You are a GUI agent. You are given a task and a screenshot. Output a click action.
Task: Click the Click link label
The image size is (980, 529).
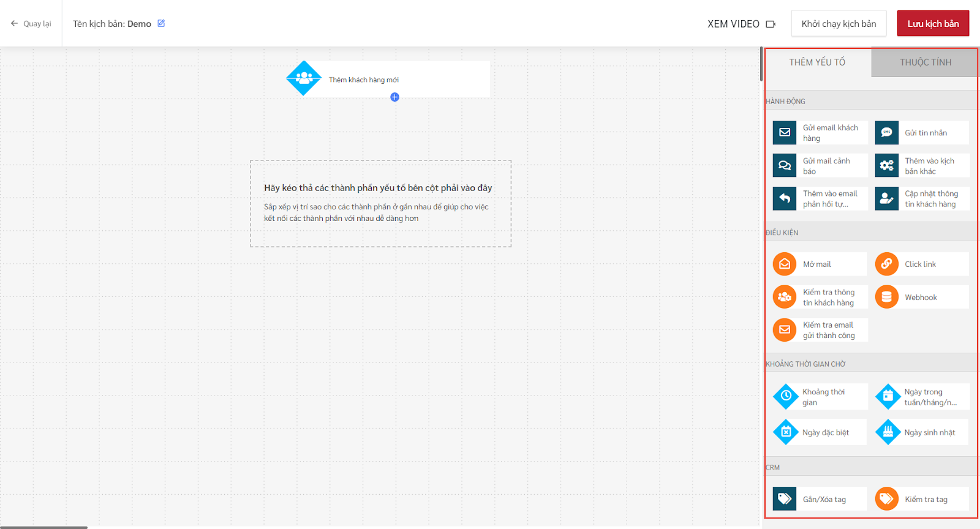point(920,264)
